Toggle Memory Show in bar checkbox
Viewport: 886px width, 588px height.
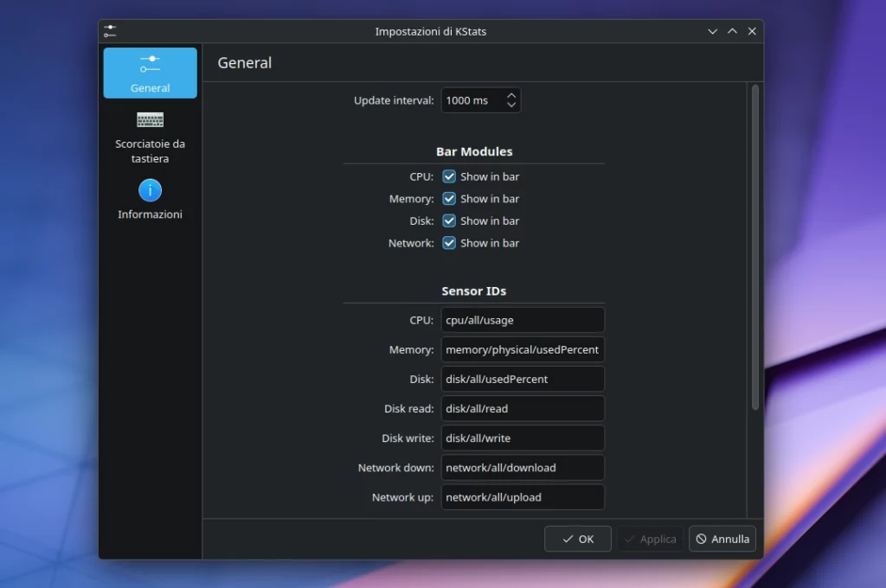[x=449, y=199]
